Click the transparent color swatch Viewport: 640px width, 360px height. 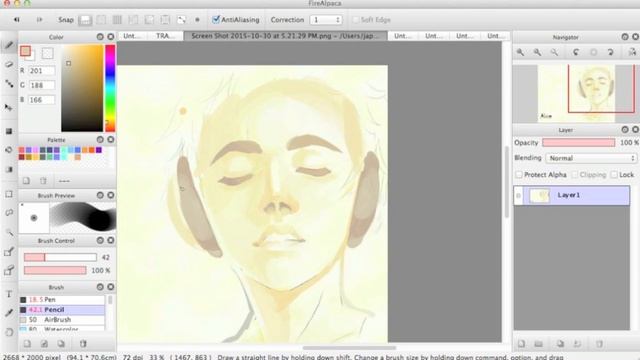click(47, 53)
